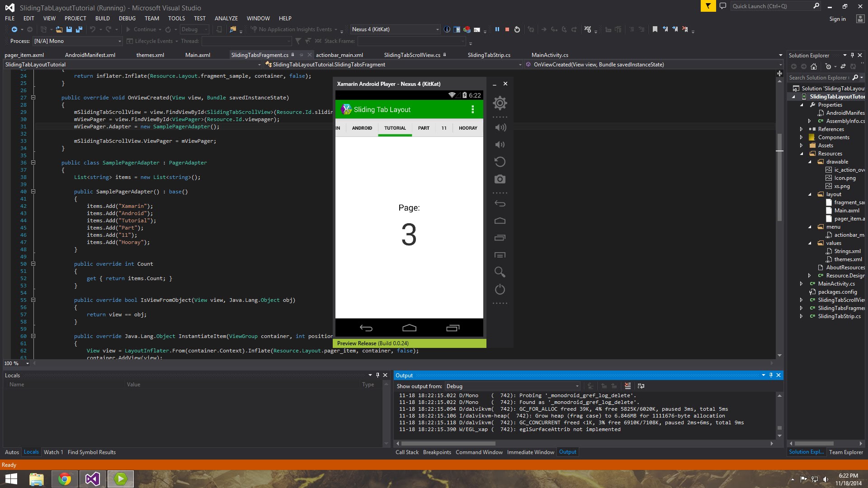Toggle word wrap in Output window
The image size is (868, 488).
click(x=641, y=386)
